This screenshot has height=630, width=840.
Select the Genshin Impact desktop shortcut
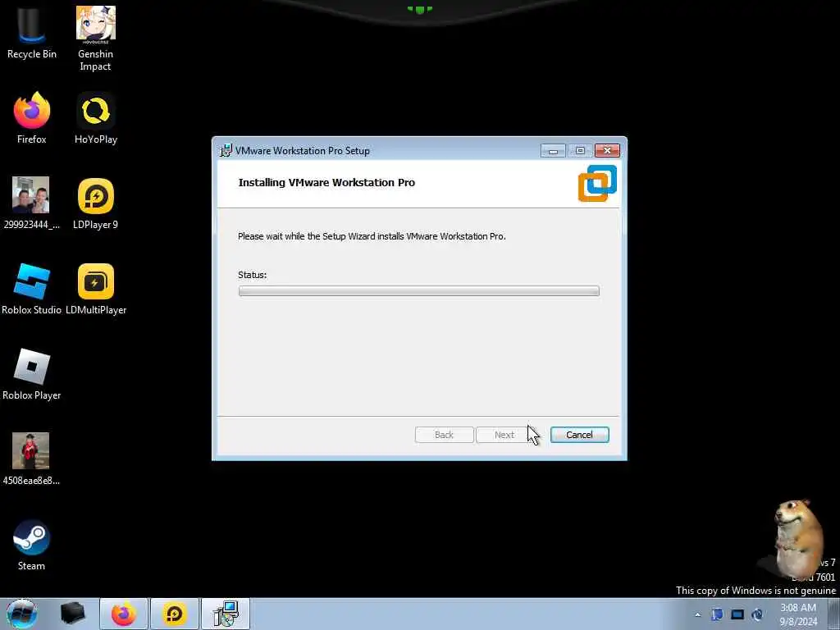95,38
